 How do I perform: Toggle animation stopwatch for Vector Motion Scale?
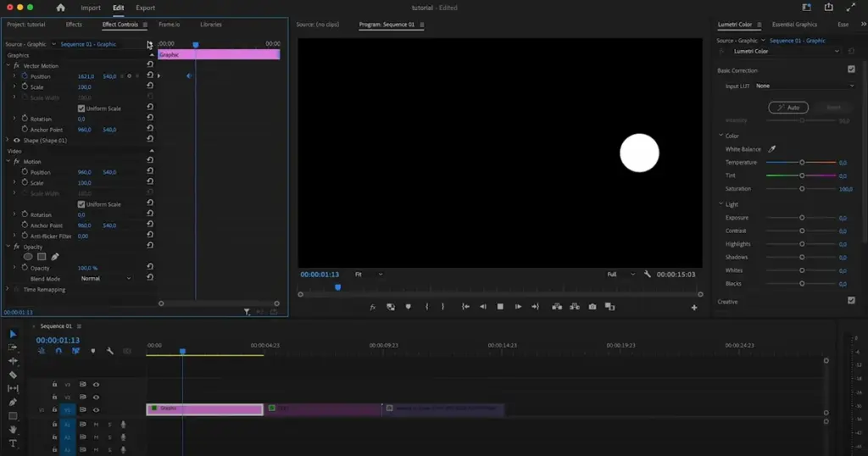pyautogui.click(x=25, y=86)
